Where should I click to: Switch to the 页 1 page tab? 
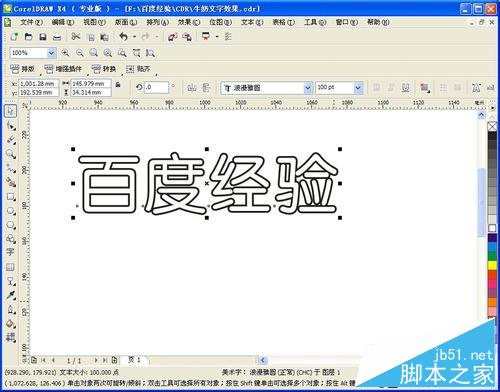[135, 360]
